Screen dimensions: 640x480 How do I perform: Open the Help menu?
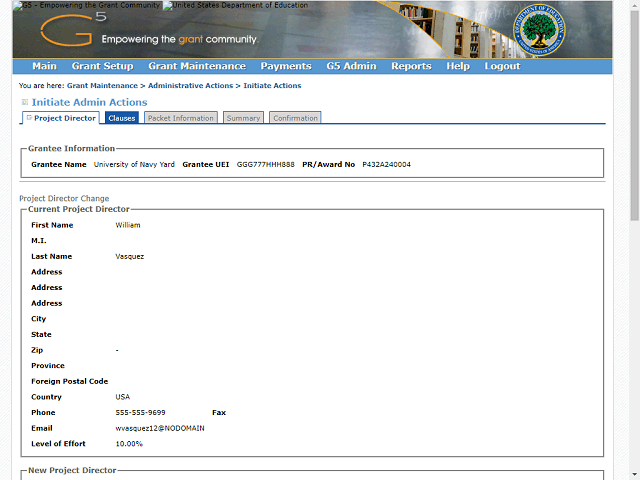pyautogui.click(x=458, y=66)
